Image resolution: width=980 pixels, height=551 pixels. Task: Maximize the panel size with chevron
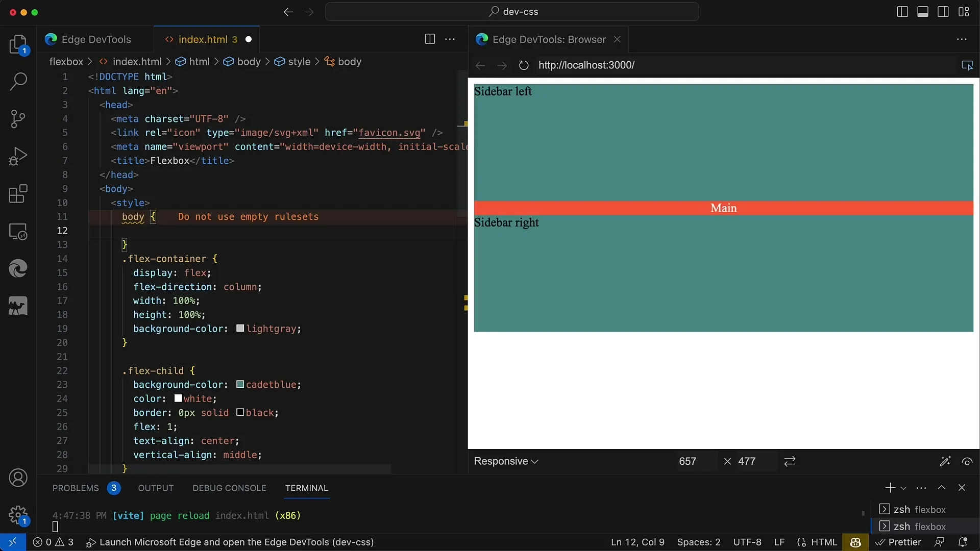coord(942,488)
